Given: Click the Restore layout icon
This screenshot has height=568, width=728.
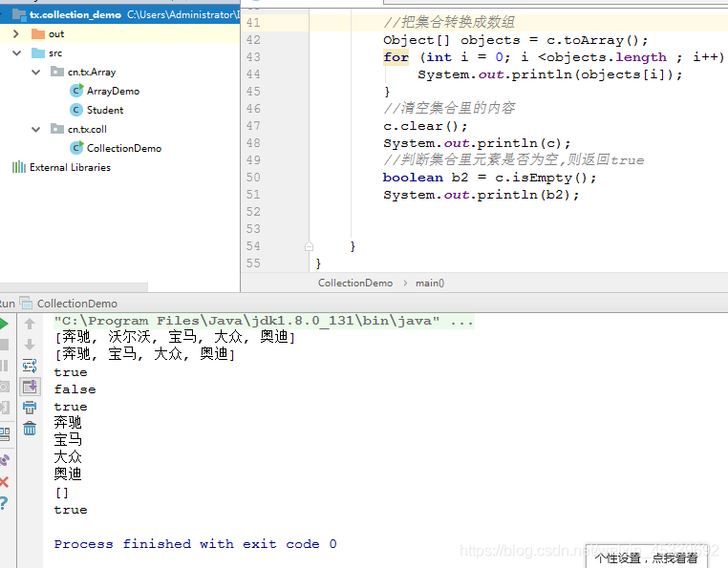Looking at the screenshot, I should coord(4,434).
